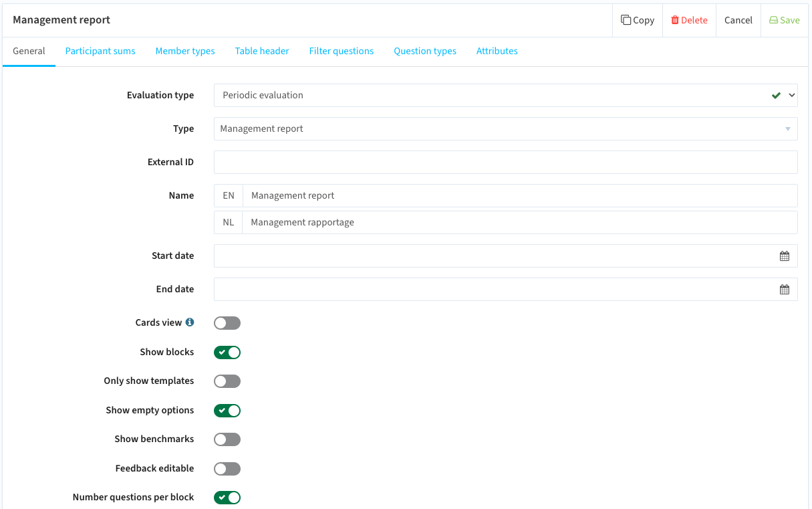
Task: Click the External ID label
Action: [171, 162]
